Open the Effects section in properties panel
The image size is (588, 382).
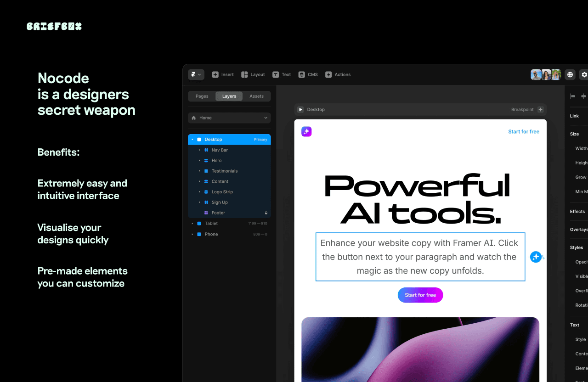(577, 212)
